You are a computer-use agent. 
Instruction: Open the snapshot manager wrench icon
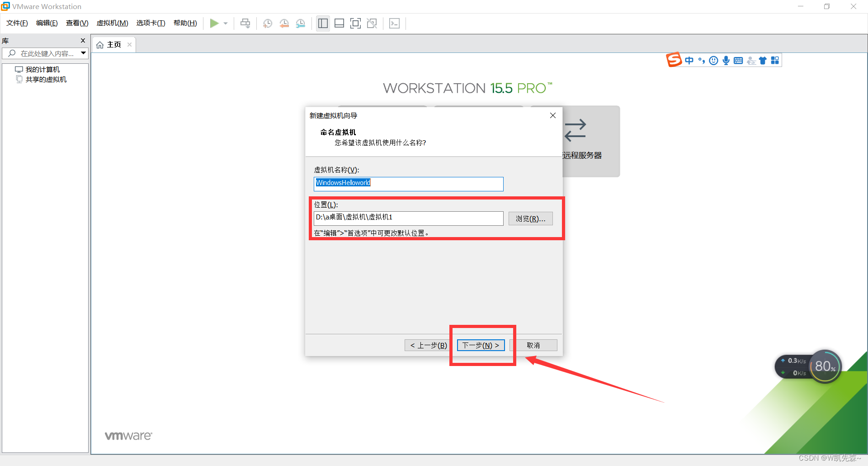301,24
